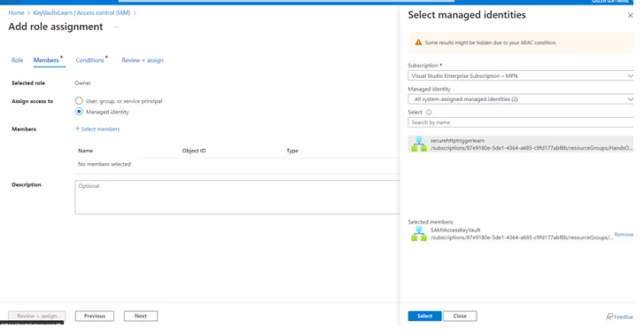Click the Next button
Screen dimensions: 644x336
141,316
